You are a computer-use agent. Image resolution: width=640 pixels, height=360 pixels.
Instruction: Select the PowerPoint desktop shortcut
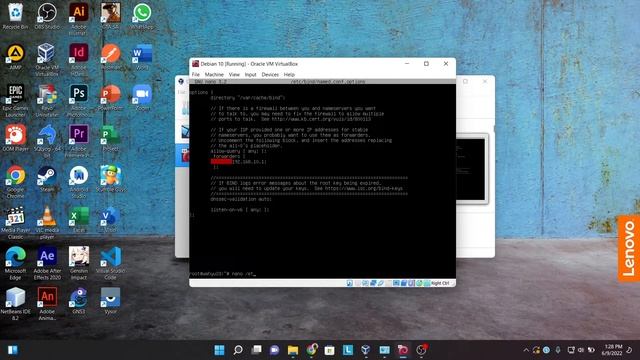tap(110, 98)
